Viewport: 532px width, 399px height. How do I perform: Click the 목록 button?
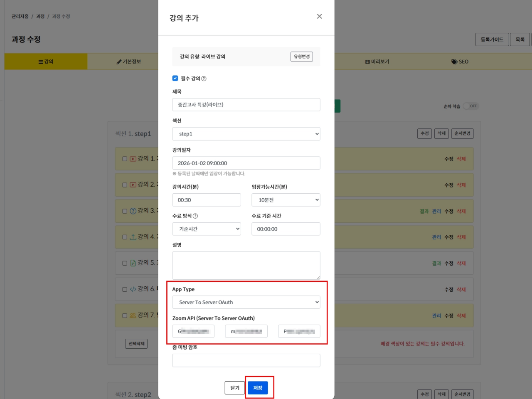tap(520, 39)
